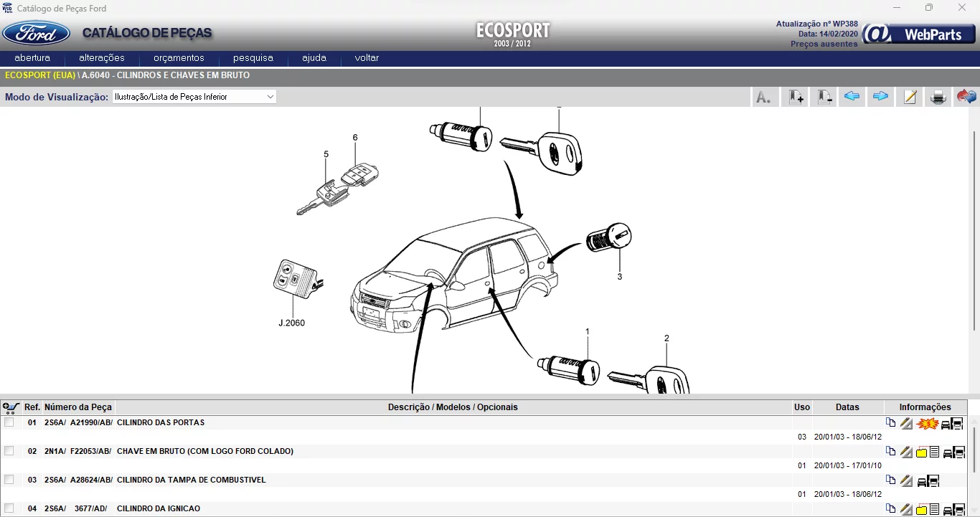The width and height of the screenshot is (980, 517).
Task: Print the current illustration
Action: point(938,96)
